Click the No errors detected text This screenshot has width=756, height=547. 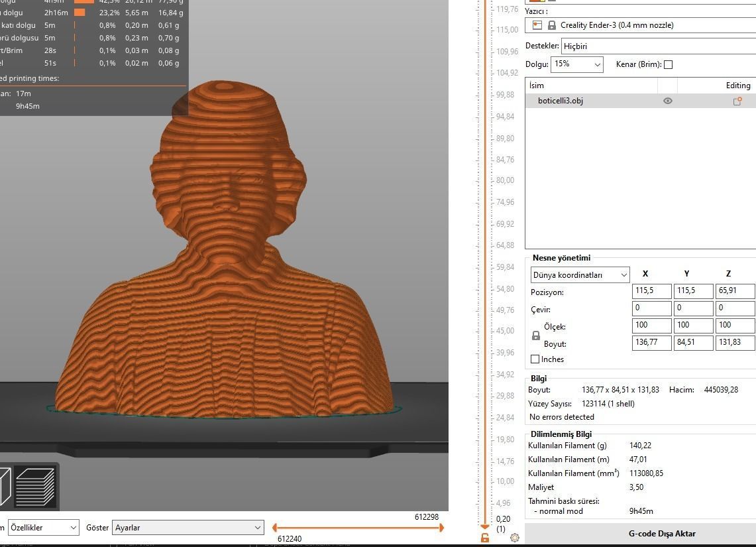click(x=562, y=417)
